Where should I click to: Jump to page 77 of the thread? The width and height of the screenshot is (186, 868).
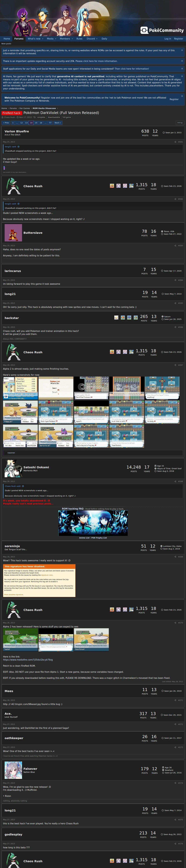click(x=50, y=123)
